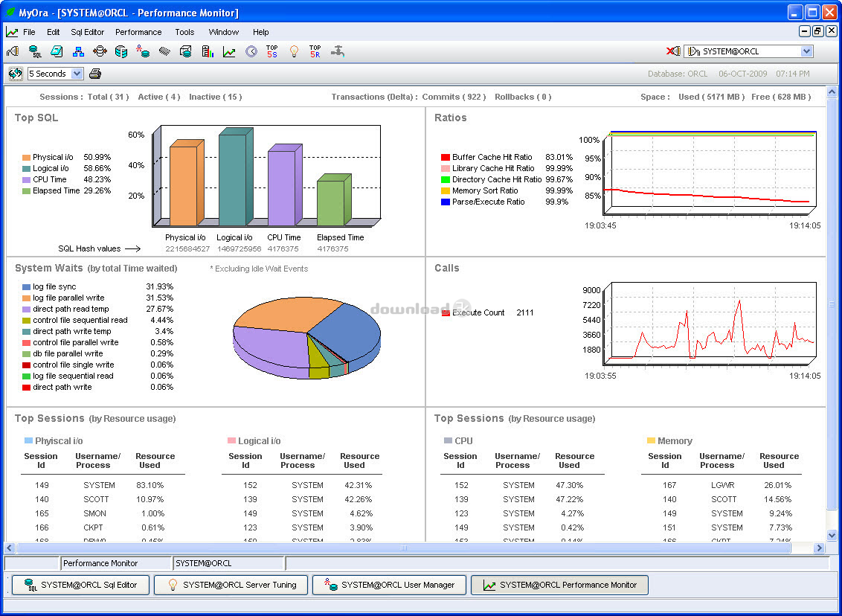Click the vertical scrollbar down arrow
Viewport: 842px width, 616px height.
pyautogui.click(x=832, y=535)
